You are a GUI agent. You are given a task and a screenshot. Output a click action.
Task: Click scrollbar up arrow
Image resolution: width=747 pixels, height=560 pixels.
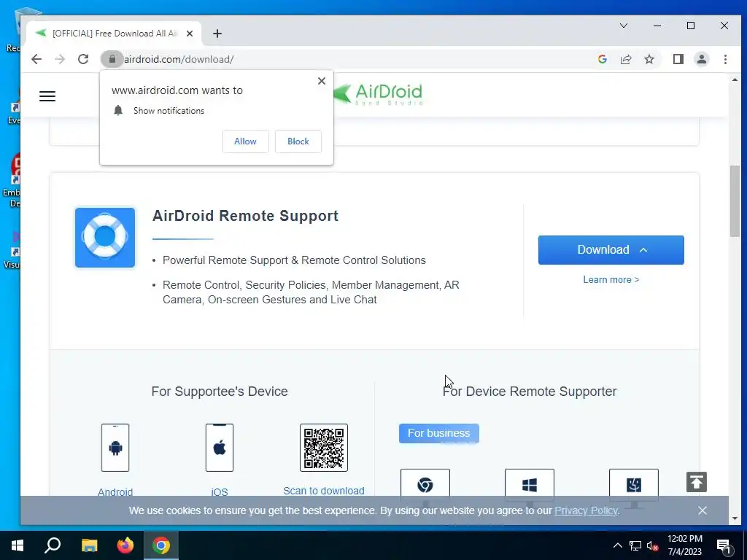pos(735,79)
